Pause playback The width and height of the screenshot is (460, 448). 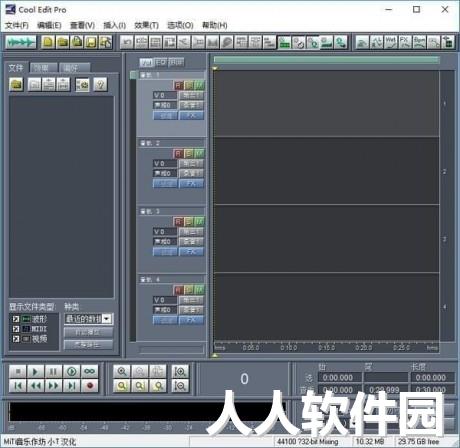point(53,371)
